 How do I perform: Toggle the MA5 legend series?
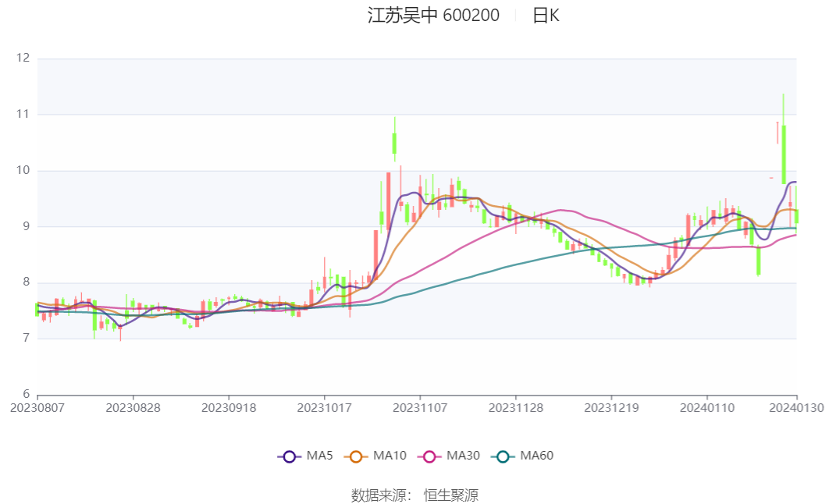[305, 456]
